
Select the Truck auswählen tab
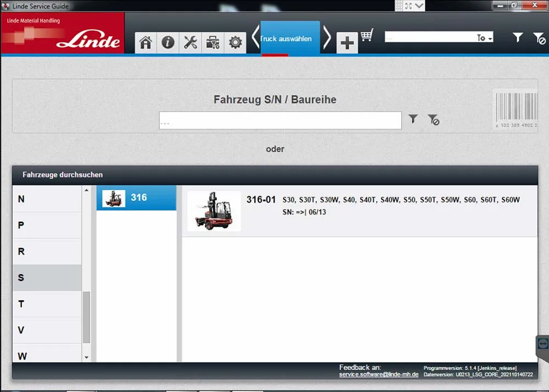point(290,38)
